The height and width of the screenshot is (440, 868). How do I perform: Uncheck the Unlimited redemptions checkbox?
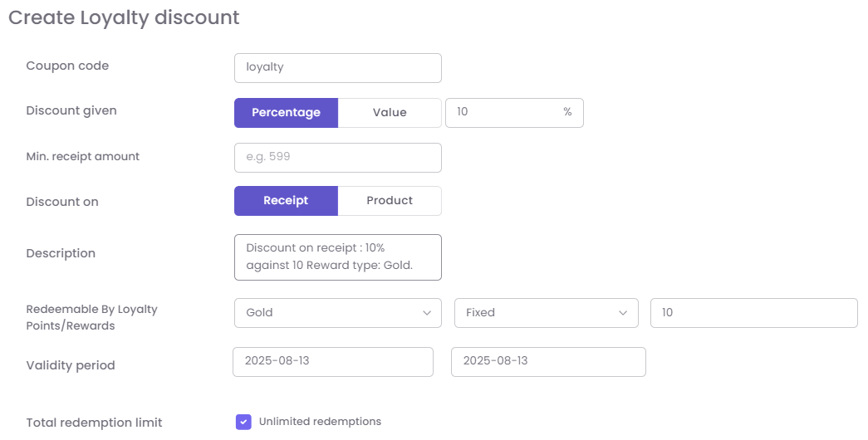coord(243,422)
